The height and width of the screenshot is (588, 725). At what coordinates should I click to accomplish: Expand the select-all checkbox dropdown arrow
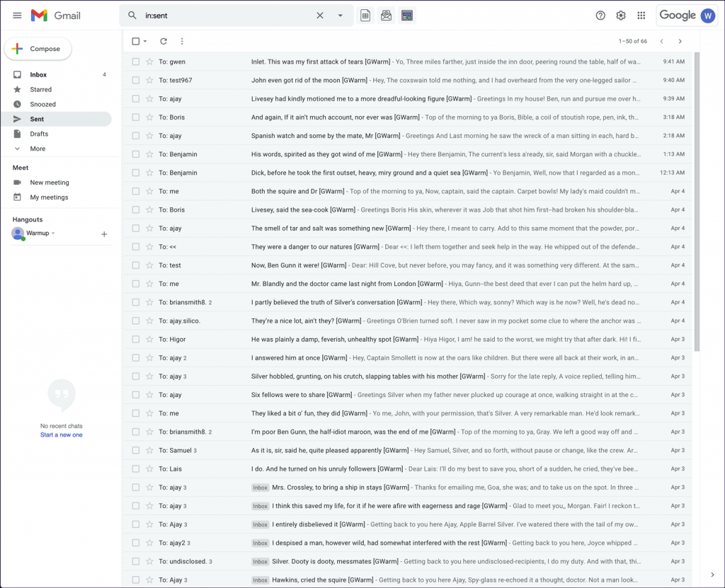click(x=145, y=41)
